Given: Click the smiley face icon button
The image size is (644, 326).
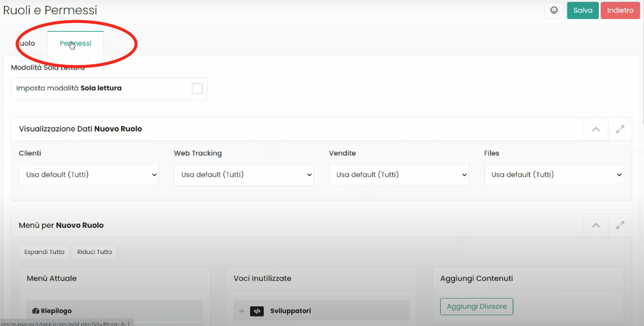Looking at the screenshot, I should 554,10.
